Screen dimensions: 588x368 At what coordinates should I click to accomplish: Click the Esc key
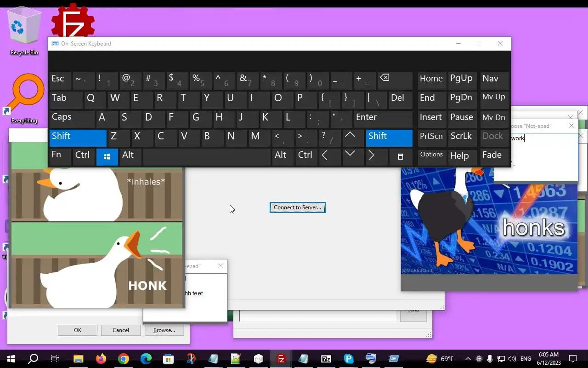pos(60,80)
